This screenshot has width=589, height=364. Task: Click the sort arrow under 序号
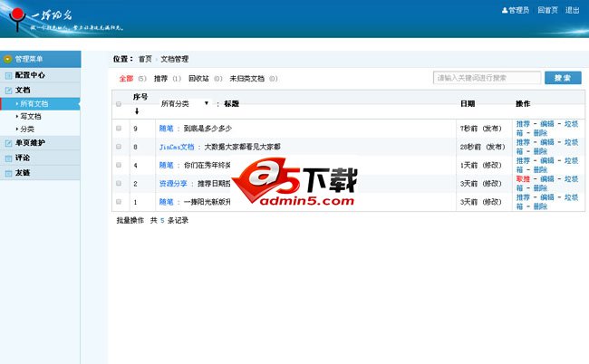(x=137, y=111)
